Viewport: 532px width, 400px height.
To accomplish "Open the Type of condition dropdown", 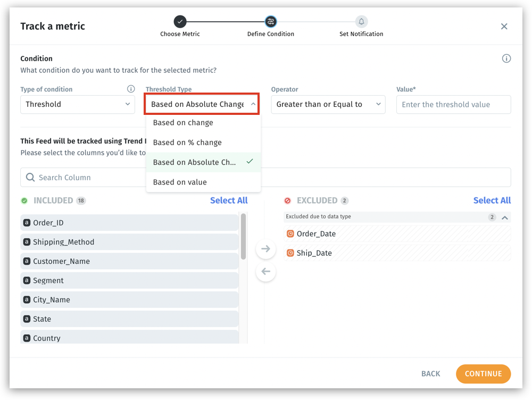I will 78,104.
